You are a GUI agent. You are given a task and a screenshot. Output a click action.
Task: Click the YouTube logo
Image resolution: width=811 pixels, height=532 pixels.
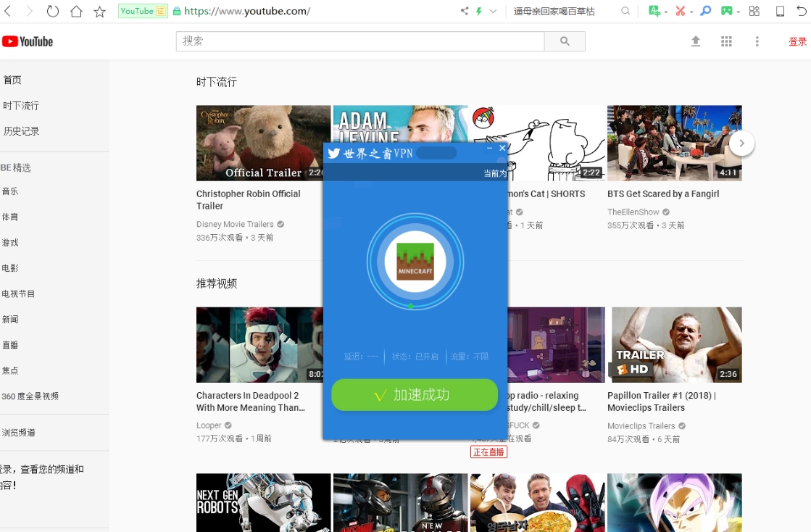(28, 41)
